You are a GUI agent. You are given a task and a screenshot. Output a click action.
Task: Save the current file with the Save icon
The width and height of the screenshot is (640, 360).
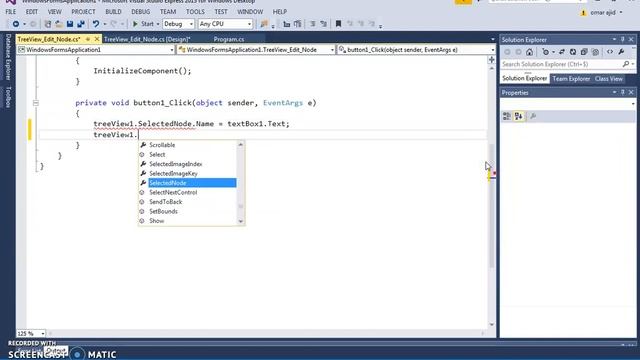click(70, 24)
